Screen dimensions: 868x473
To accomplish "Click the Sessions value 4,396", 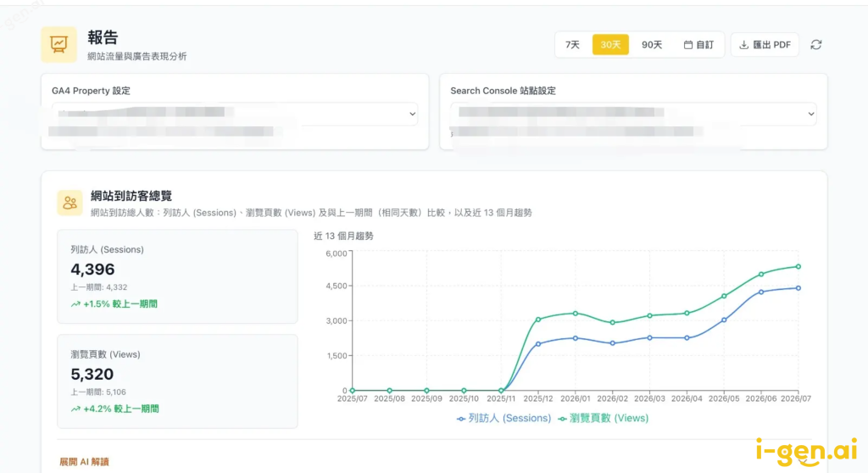I will pyautogui.click(x=92, y=270).
